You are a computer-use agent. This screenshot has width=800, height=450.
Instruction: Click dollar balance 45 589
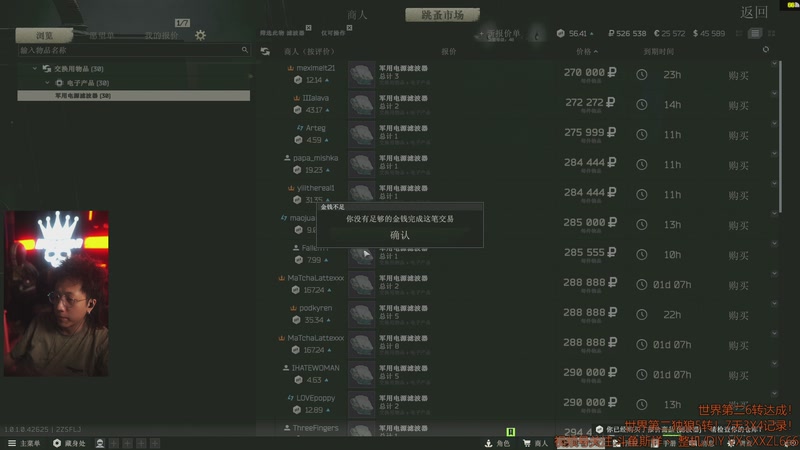709,33
